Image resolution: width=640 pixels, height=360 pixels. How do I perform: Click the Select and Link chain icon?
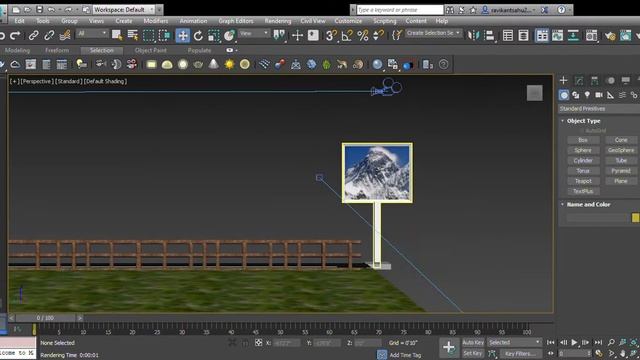tap(33, 36)
